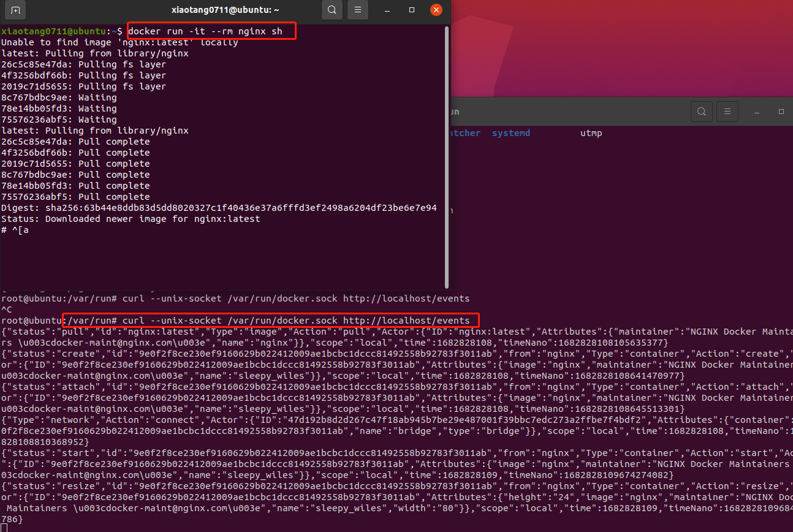Click the '"Type":"network"' connect event line
This screenshot has height=532, width=793.
click(x=397, y=430)
